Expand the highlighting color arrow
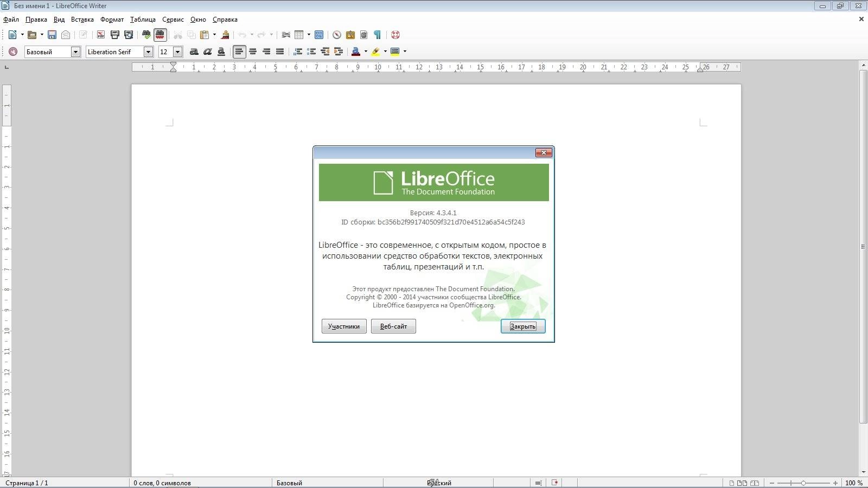The height and width of the screenshot is (488, 868). (385, 52)
